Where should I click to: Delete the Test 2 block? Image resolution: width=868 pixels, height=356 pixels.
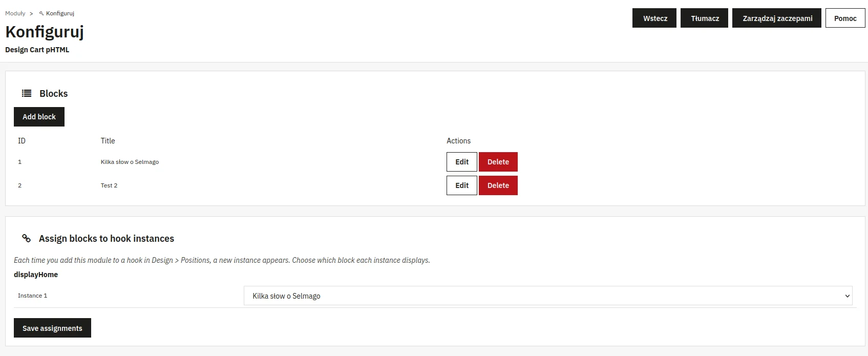click(x=498, y=185)
